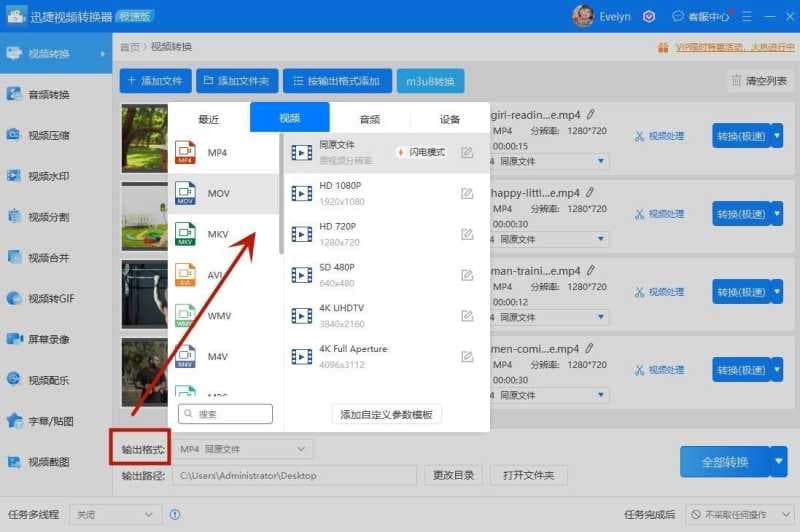Open 客服中心 support center
The width and height of the screenshot is (800, 532).
pos(701,17)
